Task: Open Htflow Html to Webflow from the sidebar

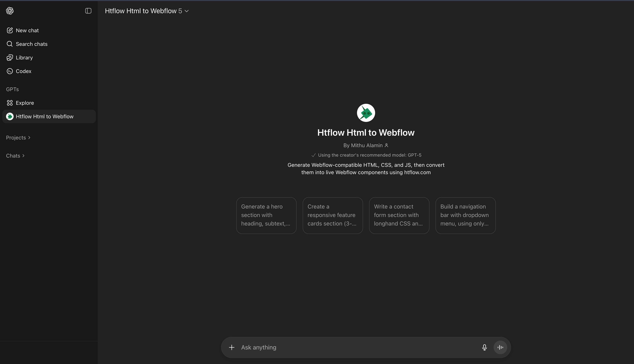Action: 45,116
